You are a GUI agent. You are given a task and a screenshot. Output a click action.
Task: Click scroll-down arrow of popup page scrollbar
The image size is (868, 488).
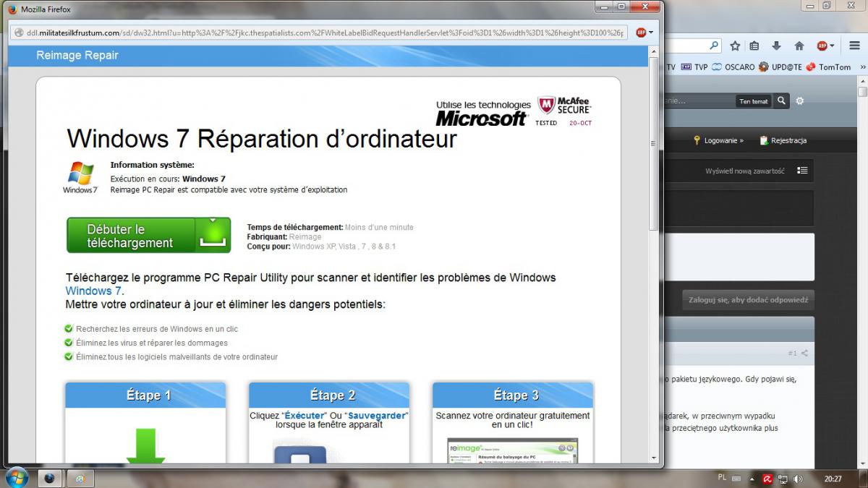[655, 458]
